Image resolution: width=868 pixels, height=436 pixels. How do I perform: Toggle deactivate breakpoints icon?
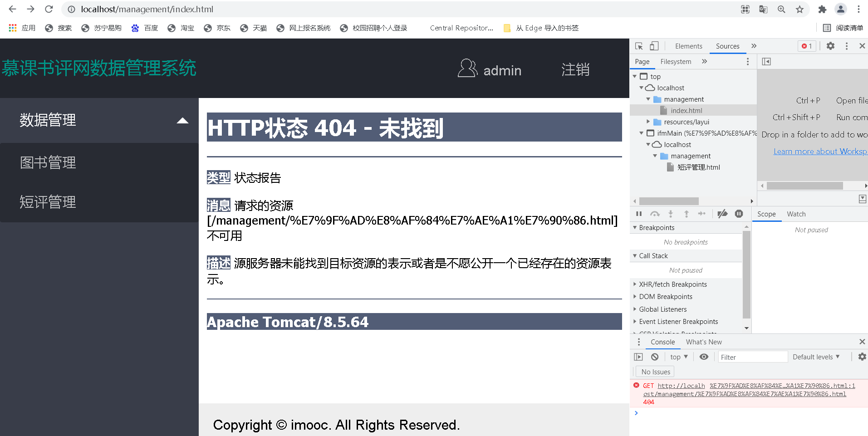tap(722, 214)
